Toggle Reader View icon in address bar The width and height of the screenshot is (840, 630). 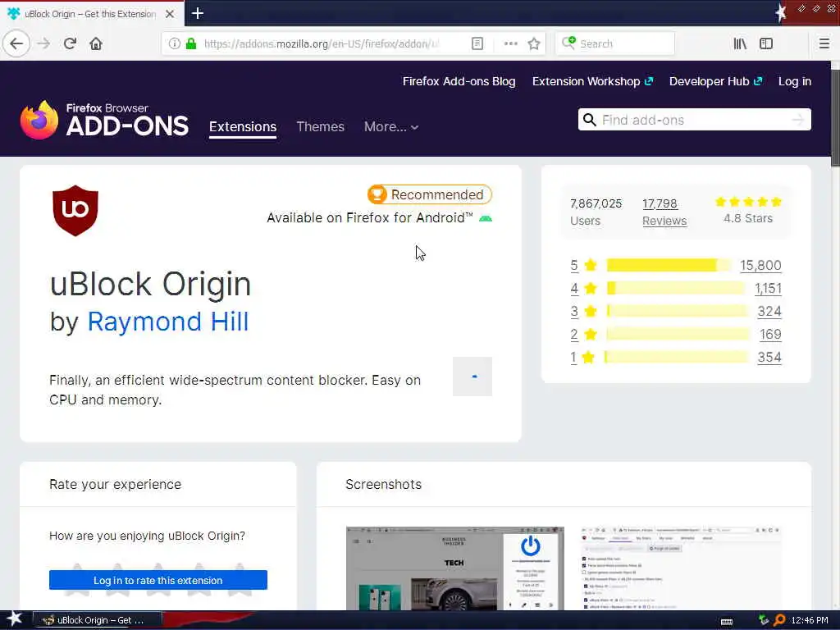tap(477, 43)
